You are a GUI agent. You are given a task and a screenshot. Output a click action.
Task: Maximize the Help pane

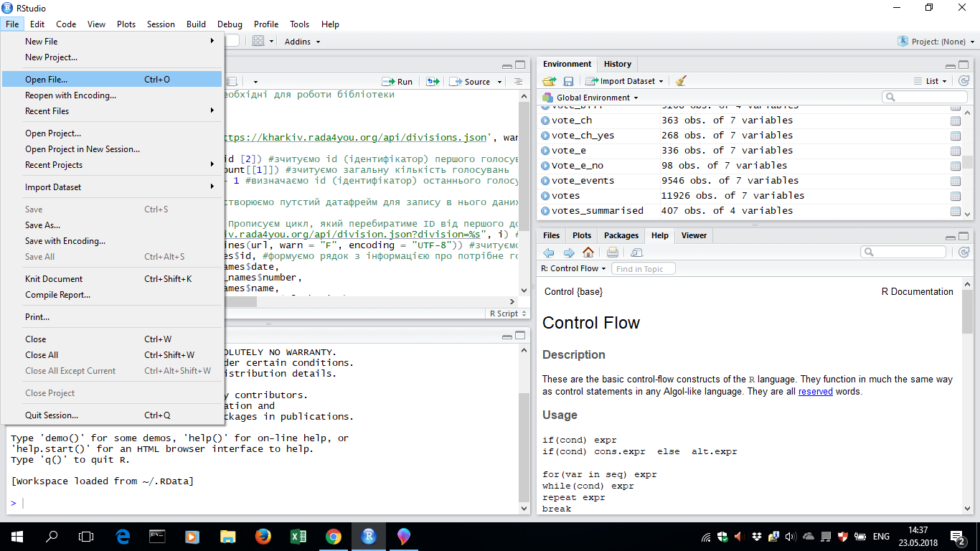click(963, 236)
